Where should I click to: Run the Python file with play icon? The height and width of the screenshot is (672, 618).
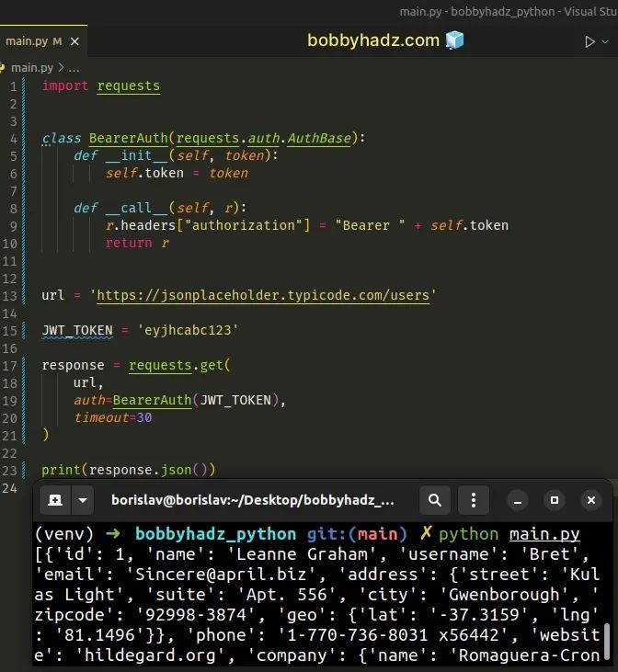589,41
